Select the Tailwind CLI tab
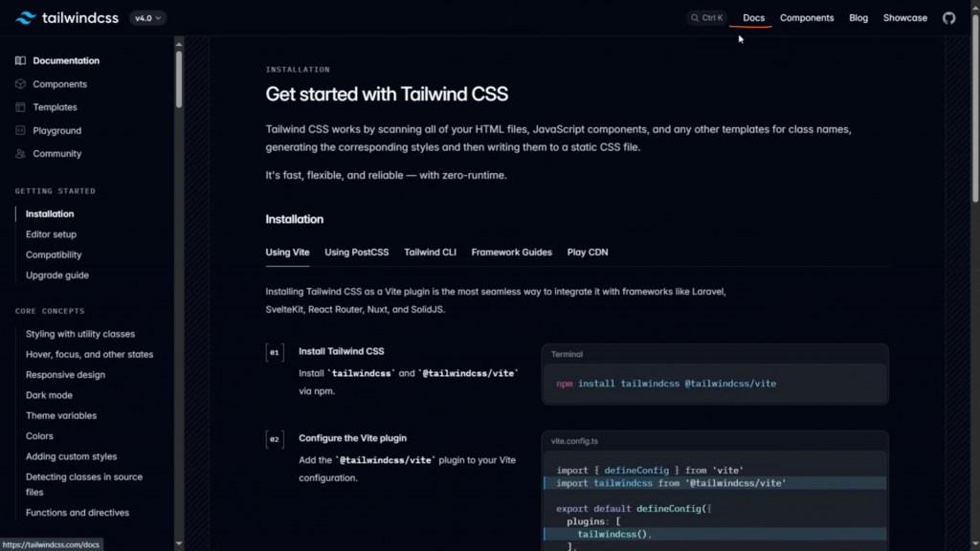This screenshot has height=551, width=980. 430,253
